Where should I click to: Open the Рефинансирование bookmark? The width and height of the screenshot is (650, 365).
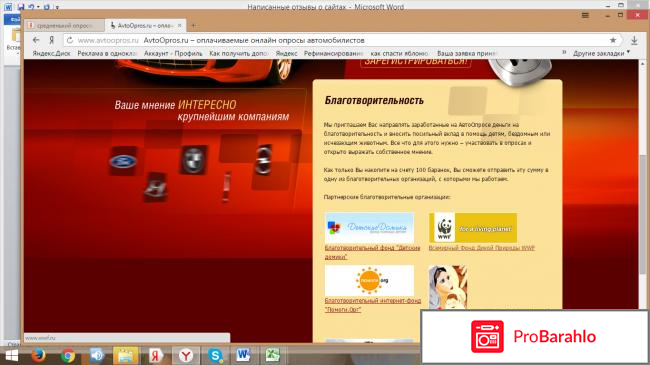pos(333,54)
